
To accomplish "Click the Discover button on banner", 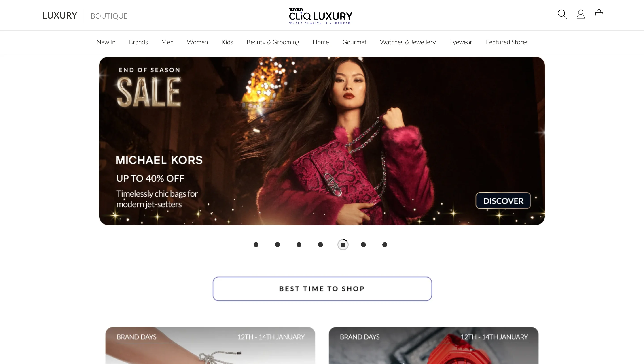I will click(x=503, y=201).
